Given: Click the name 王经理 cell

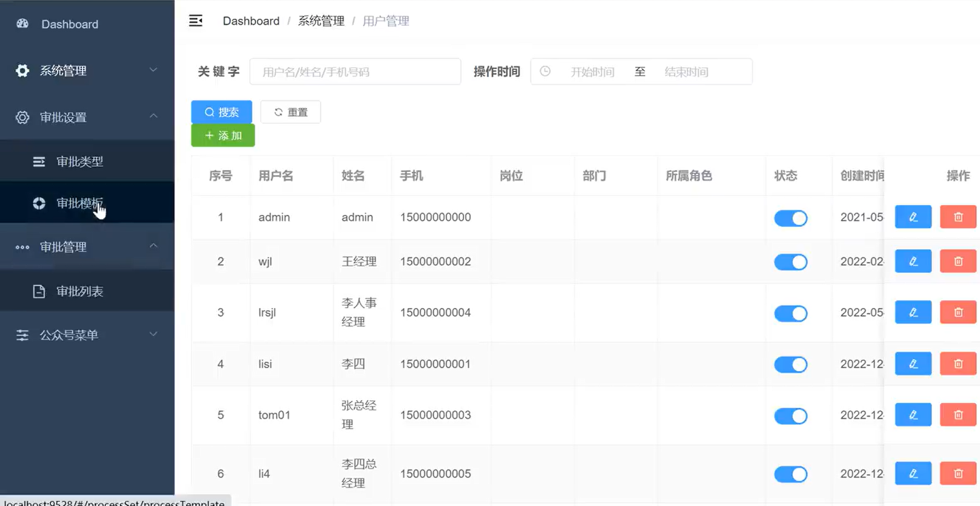Looking at the screenshot, I should [x=359, y=262].
